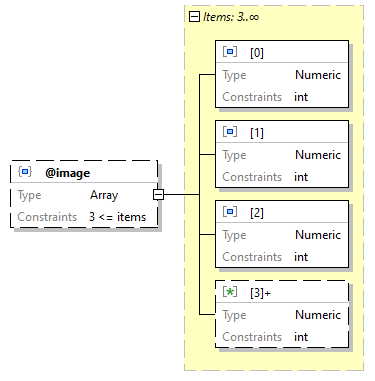Screen dimensions: 375x381
Task: Click the Constraints label in [3]+ box
Action: (252, 337)
